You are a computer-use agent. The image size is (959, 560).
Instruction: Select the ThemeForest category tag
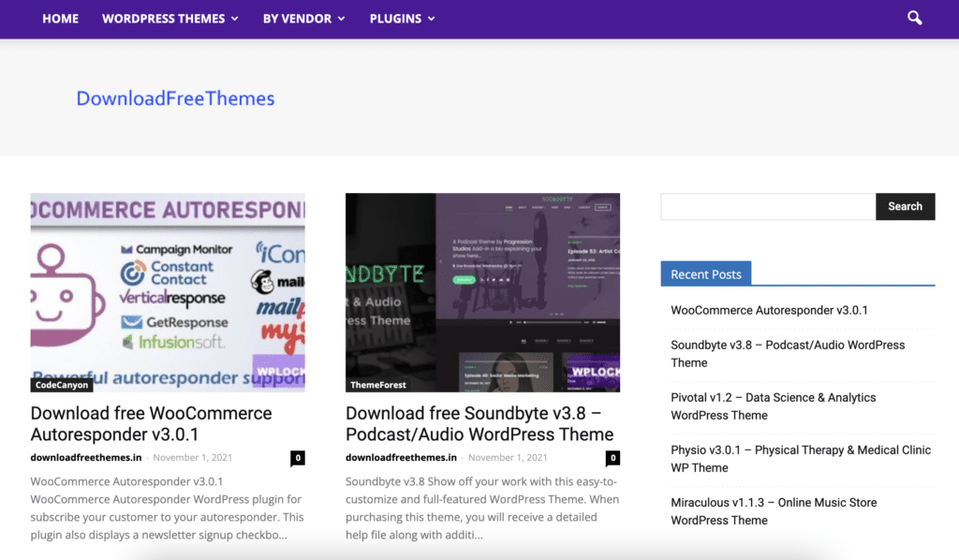378,385
